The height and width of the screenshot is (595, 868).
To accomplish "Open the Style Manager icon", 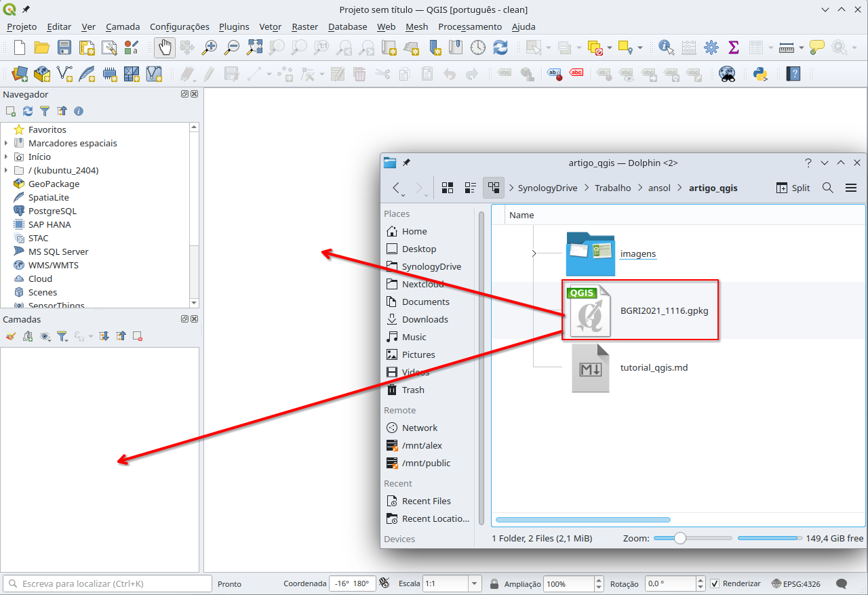I will pyautogui.click(x=132, y=47).
